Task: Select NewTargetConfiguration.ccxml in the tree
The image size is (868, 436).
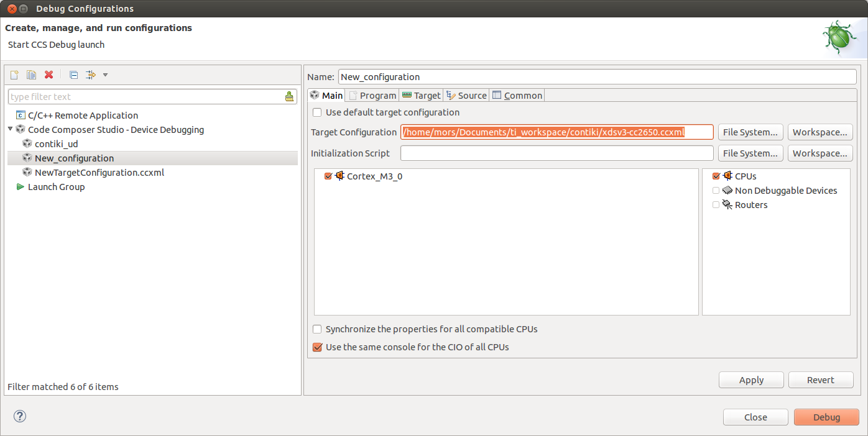Action: (99, 173)
